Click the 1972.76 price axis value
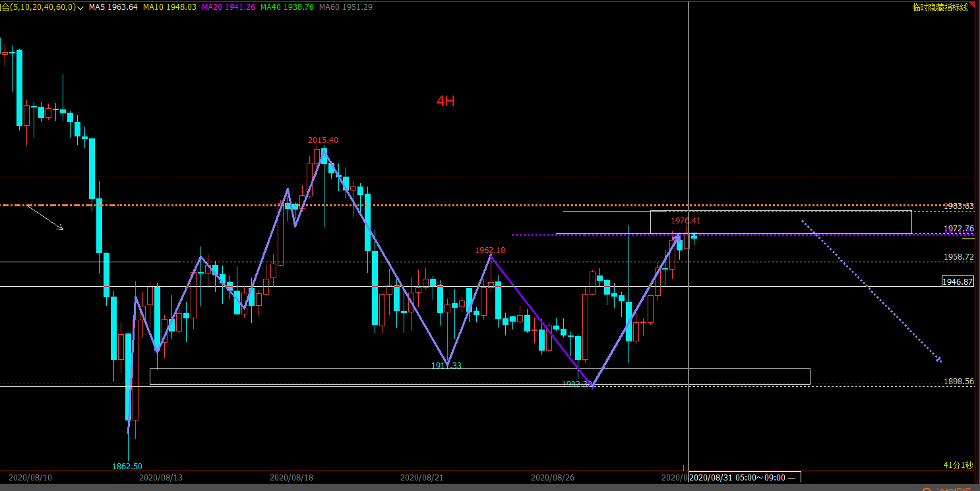 pos(959,229)
